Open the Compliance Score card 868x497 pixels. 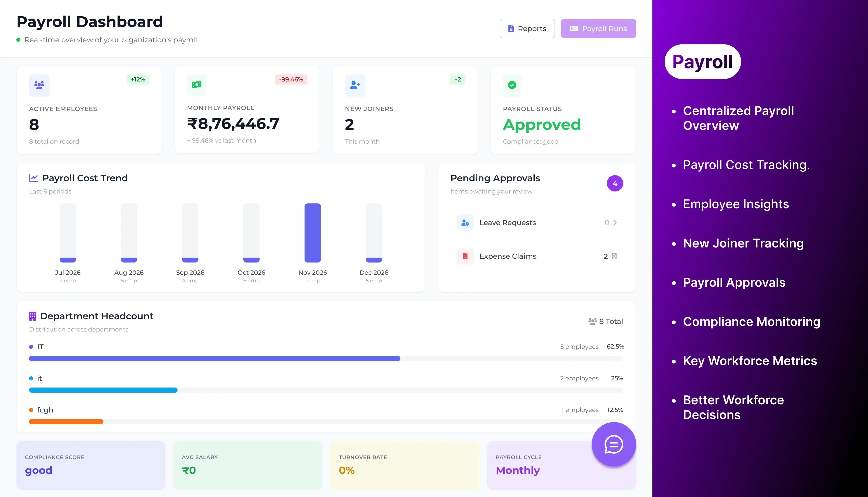click(x=91, y=466)
